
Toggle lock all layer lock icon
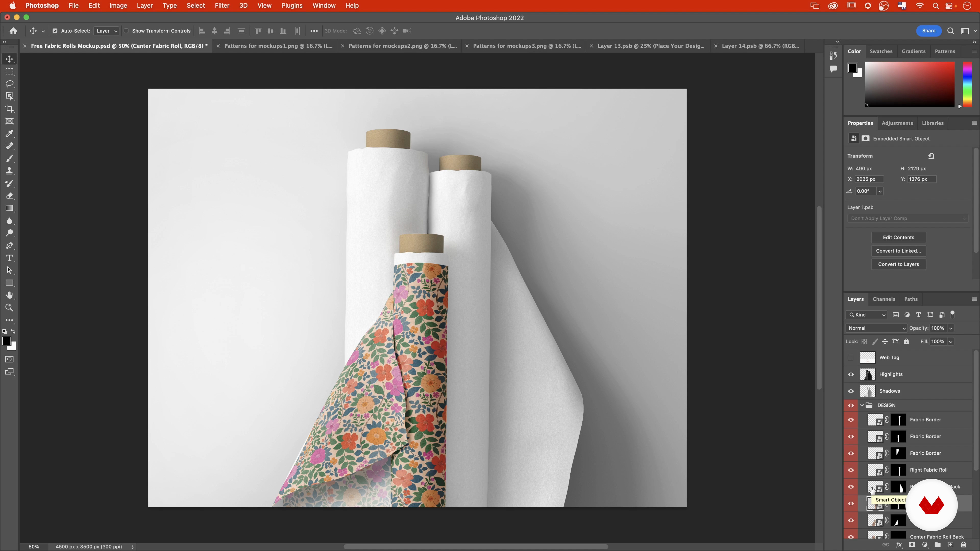(906, 342)
